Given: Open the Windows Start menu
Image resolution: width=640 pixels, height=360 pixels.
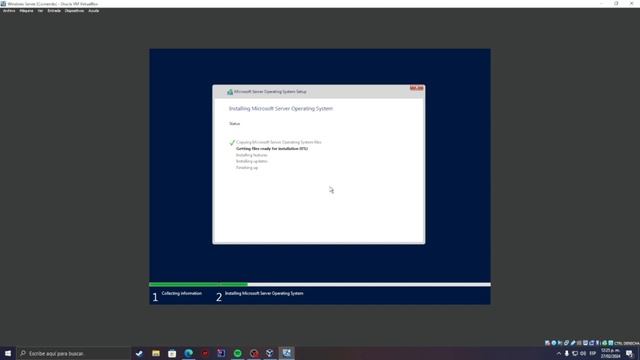Looking at the screenshot, I should click(8, 353).
